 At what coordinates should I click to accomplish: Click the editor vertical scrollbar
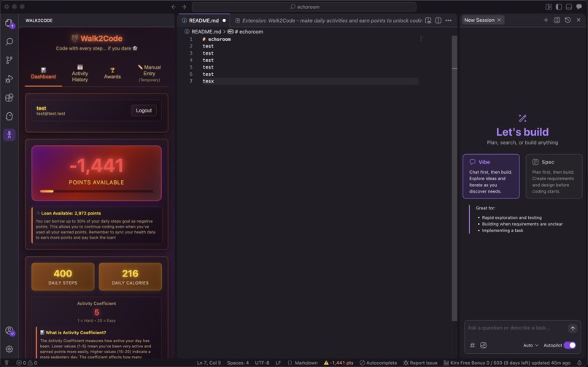coord(454,178)
